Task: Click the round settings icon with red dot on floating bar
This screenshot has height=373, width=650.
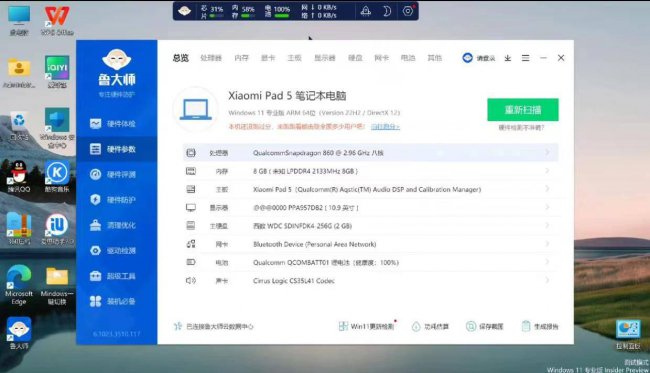Action: tap(408, 11)
